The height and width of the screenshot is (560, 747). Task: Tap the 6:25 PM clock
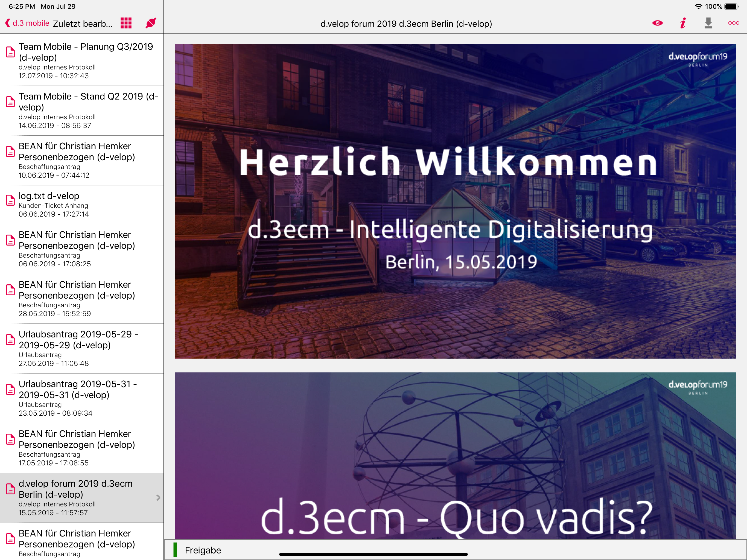(x=22, y=6)
